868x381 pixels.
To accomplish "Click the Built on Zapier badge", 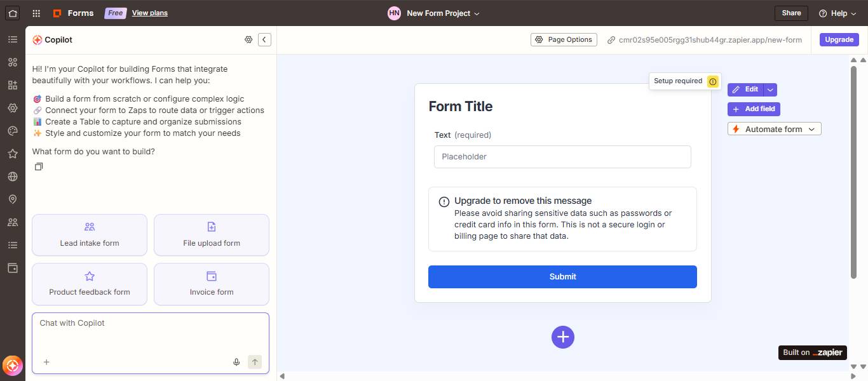I will click(x=813, y=352).
